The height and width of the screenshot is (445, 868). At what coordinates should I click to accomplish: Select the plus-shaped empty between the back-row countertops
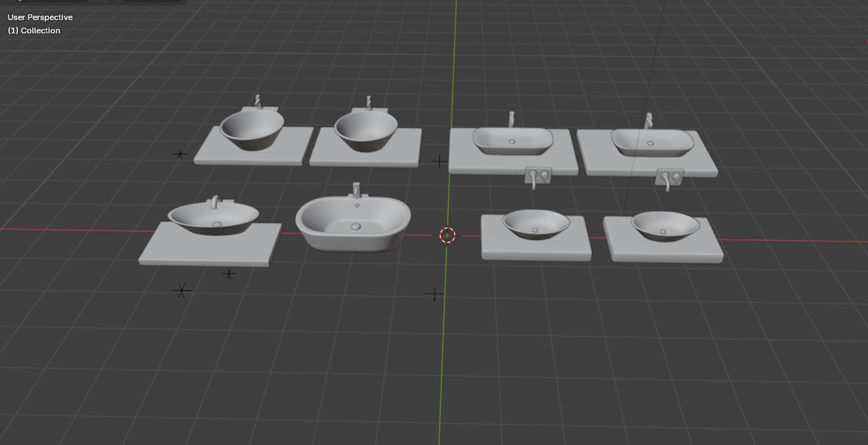439,161
